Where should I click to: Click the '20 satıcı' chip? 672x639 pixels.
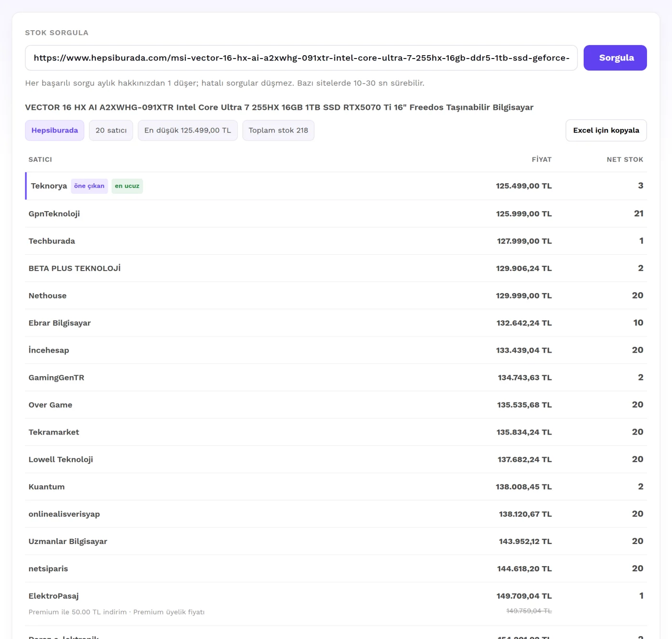coord(111,130)
